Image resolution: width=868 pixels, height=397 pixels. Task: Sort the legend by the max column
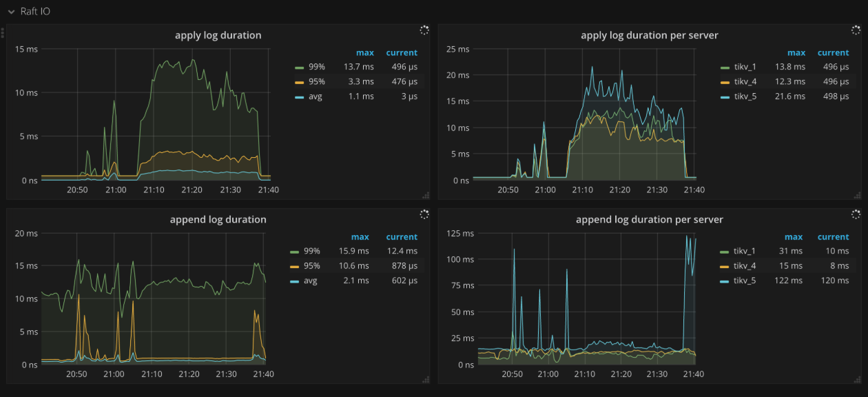(365, 52)
